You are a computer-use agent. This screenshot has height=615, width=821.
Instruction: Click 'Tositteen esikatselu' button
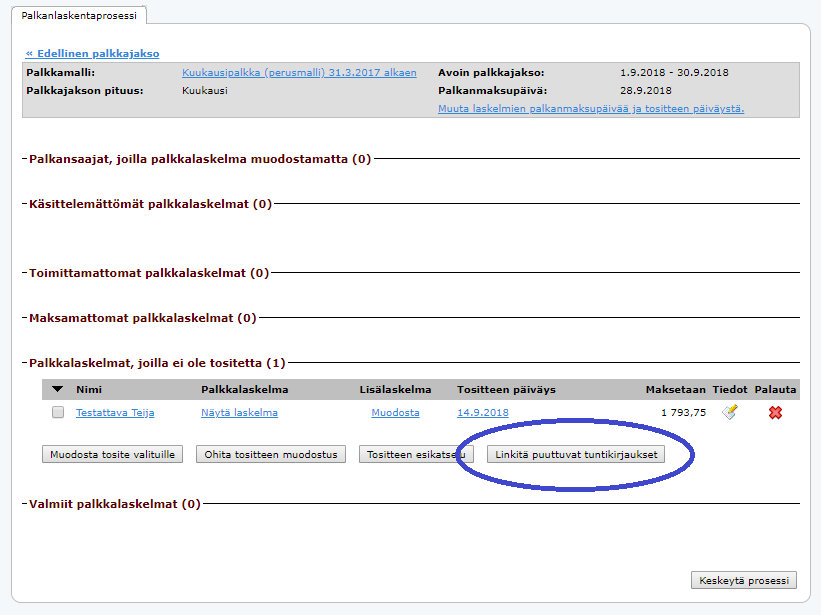pos(416,454)
